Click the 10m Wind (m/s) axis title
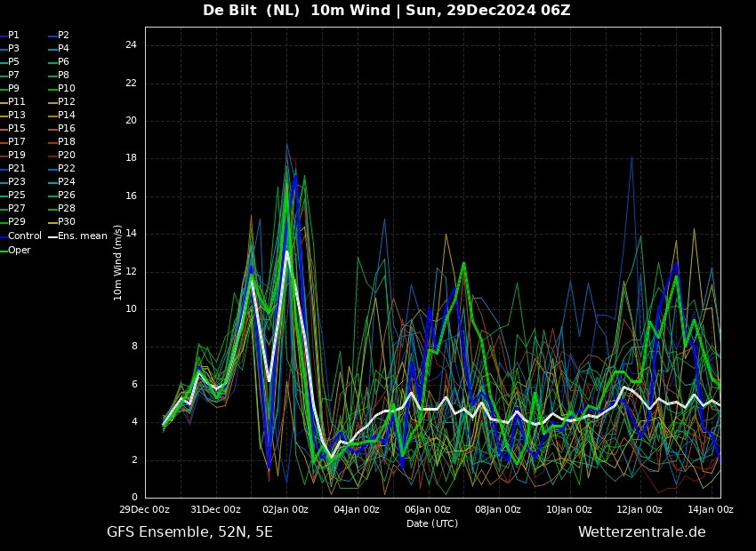The image size is (756, 551). tap(117, 263)
